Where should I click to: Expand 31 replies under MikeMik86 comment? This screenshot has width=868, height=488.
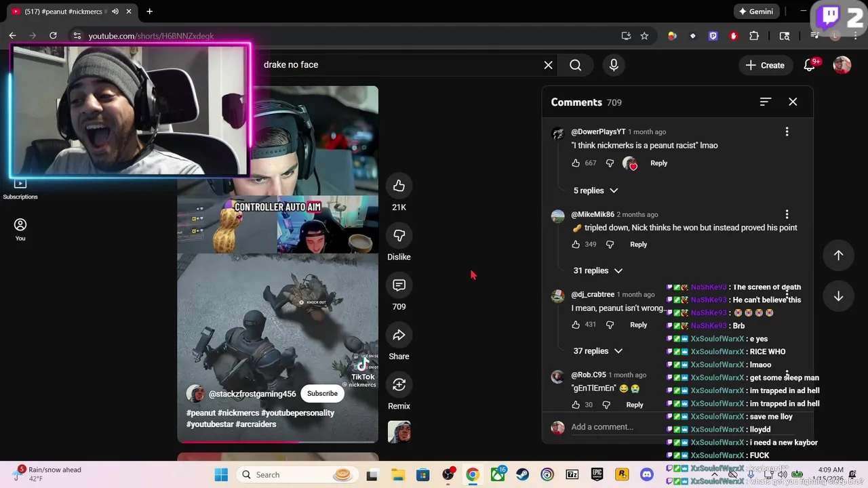pos(597,270)
